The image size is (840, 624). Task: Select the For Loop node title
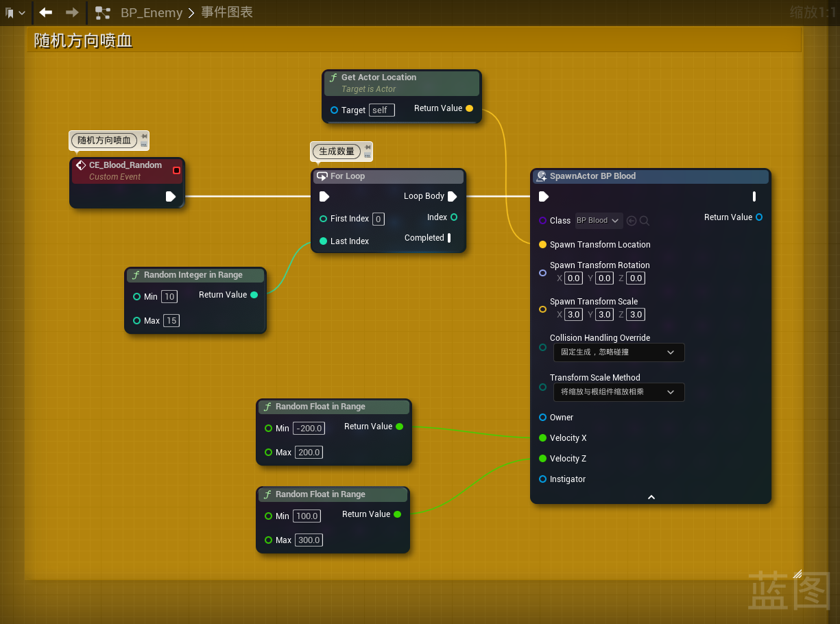click(x=348, y=176)
